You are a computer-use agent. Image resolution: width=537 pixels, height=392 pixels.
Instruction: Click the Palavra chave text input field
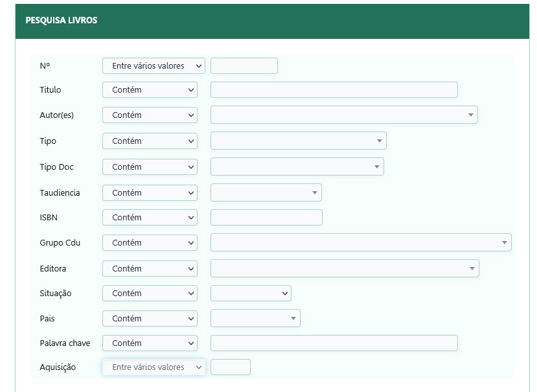pyautogui.click(x=334, y=343)
